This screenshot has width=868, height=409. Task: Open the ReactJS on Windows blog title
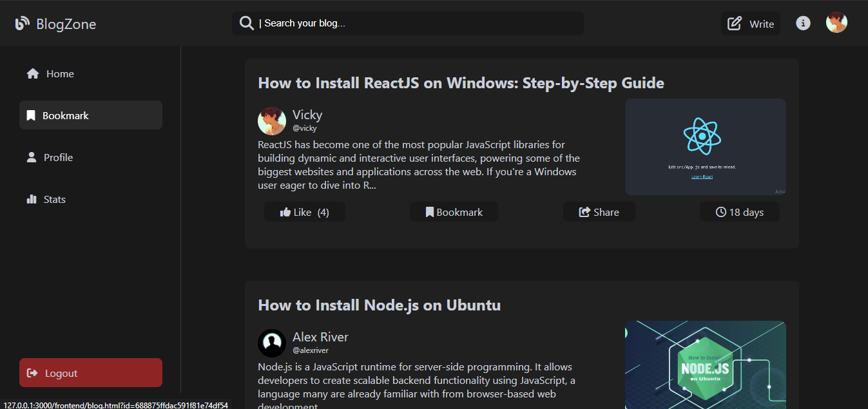461,83
